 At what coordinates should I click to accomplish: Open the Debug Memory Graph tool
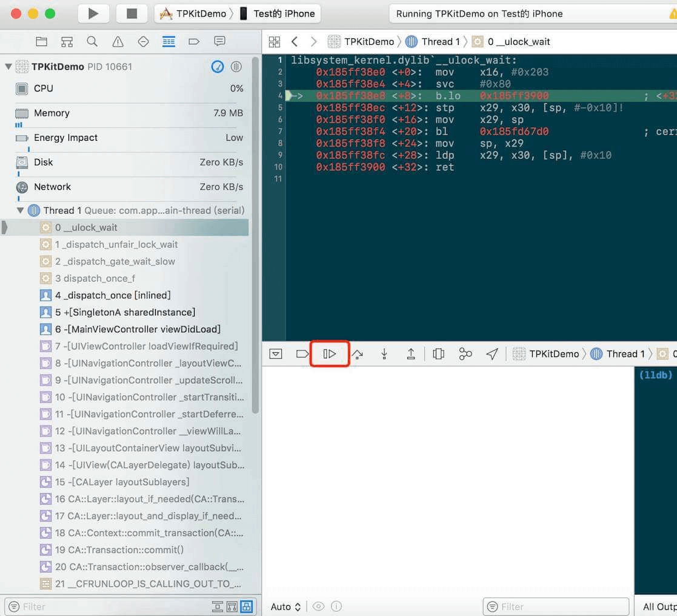[465, 354]
